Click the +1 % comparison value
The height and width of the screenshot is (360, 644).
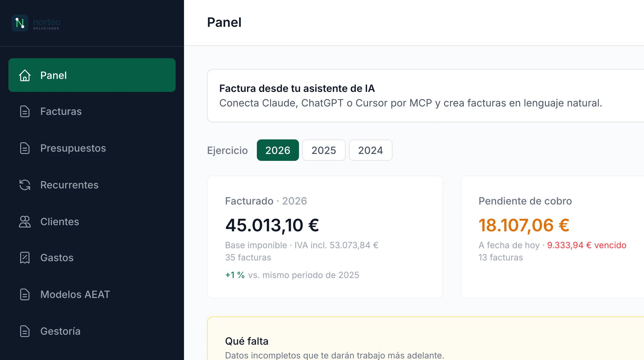[235, 275]
